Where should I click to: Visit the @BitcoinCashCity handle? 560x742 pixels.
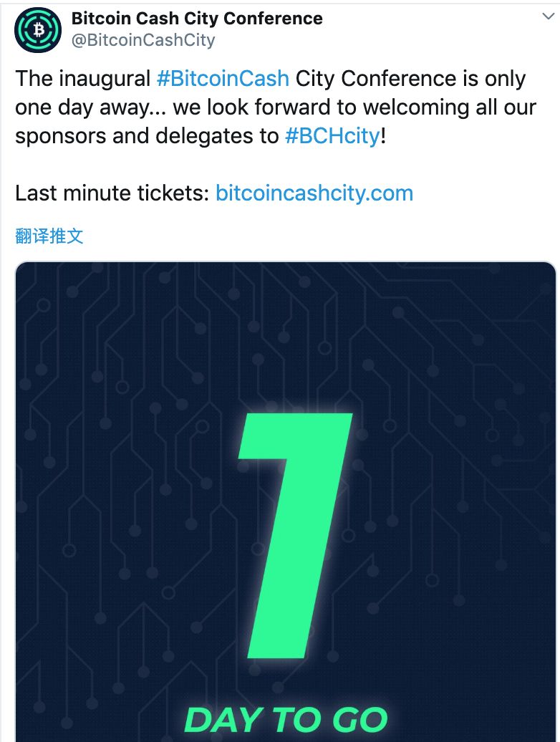point(143,40)
